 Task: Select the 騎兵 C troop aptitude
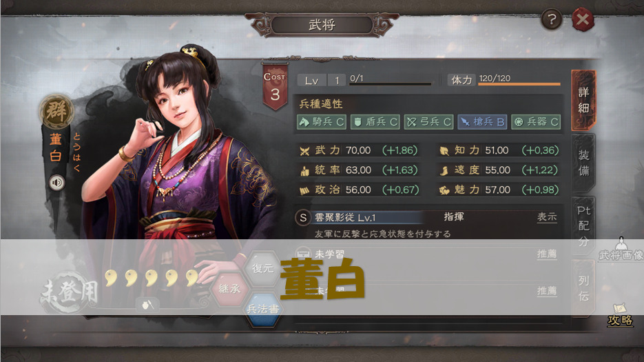[x=322, y=122]
